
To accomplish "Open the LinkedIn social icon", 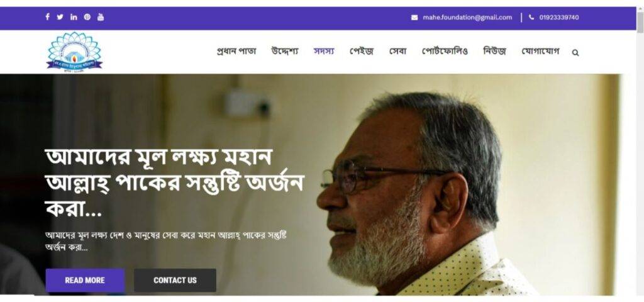I will pos(74,17).
